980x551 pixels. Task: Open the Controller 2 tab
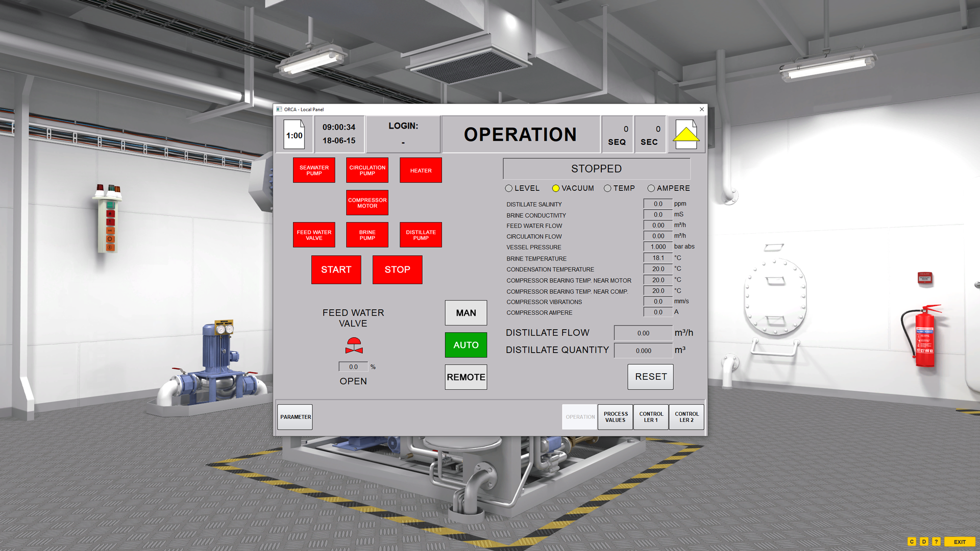pyautogui.click(x=687, y=417)
